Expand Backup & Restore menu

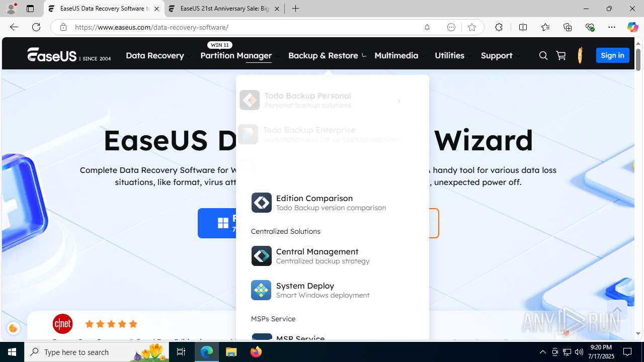(x=327, y=55)
